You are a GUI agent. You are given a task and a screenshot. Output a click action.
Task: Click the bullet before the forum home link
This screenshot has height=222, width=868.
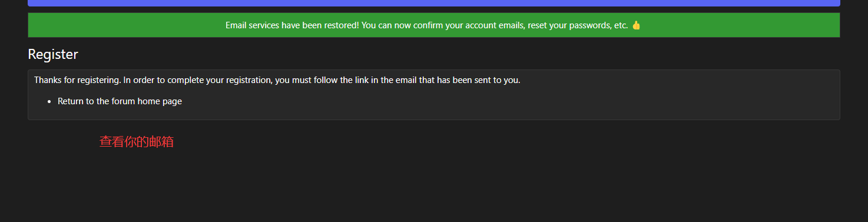point(49,102)
